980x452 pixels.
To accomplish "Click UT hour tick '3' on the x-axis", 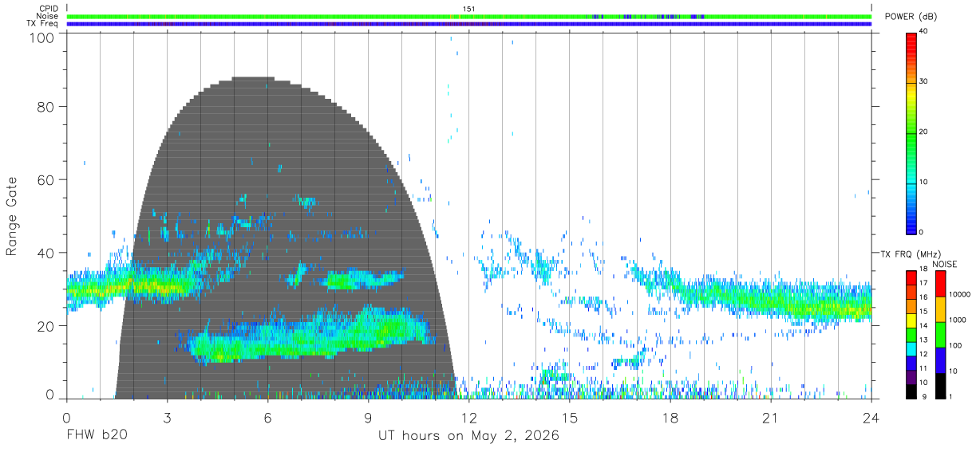I will coord(167,418).
